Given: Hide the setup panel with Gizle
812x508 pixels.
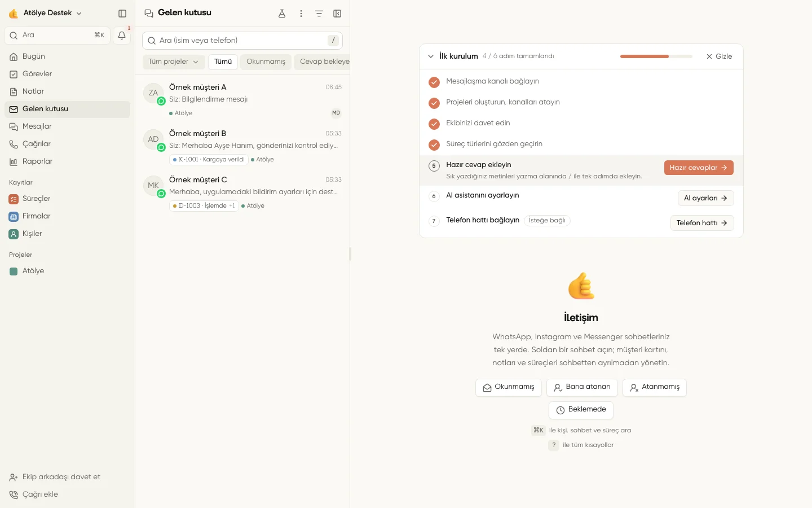Looking at the screenshot, I should [x=719, y=56].
